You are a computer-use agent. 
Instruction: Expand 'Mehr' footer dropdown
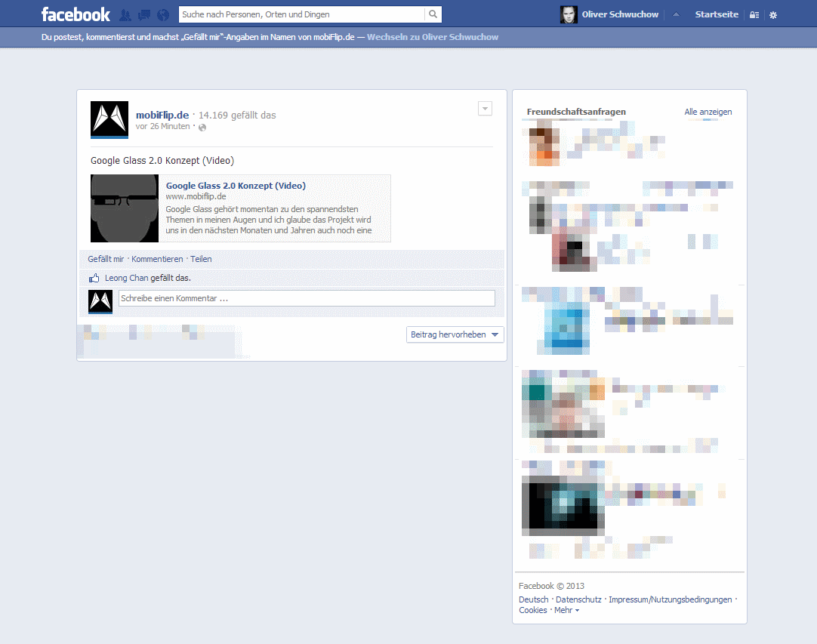567,610
